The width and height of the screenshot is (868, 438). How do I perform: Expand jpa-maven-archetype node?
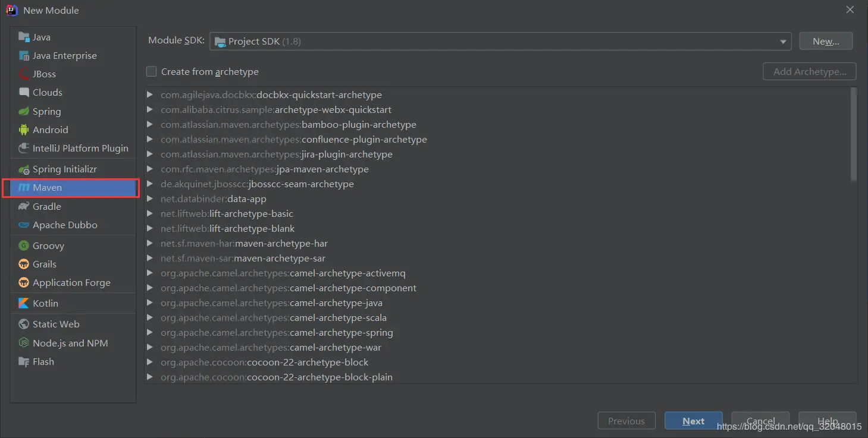(x=150, y=169)
